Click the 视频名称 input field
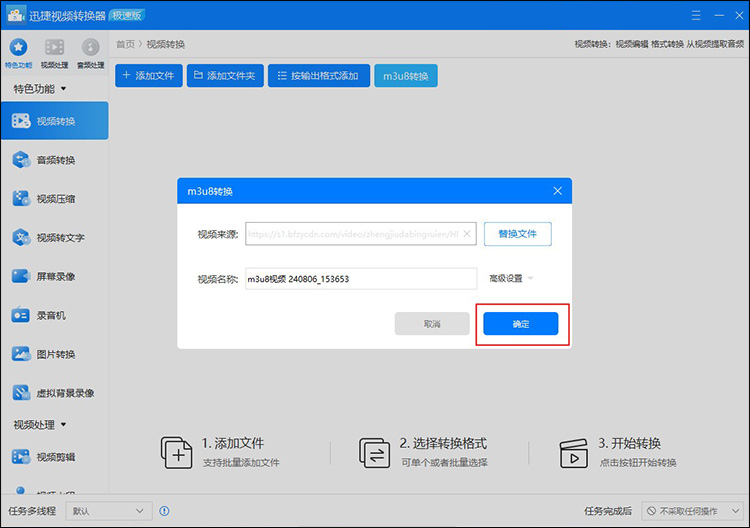Image resolution: width=750 pixels, height=528 pixels. [361, 279]
